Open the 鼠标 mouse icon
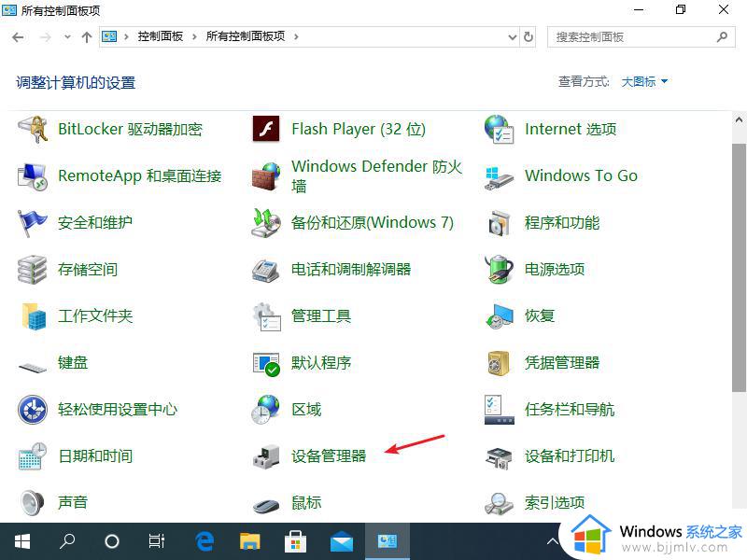 pyautogui.click(x=266, y=505)
